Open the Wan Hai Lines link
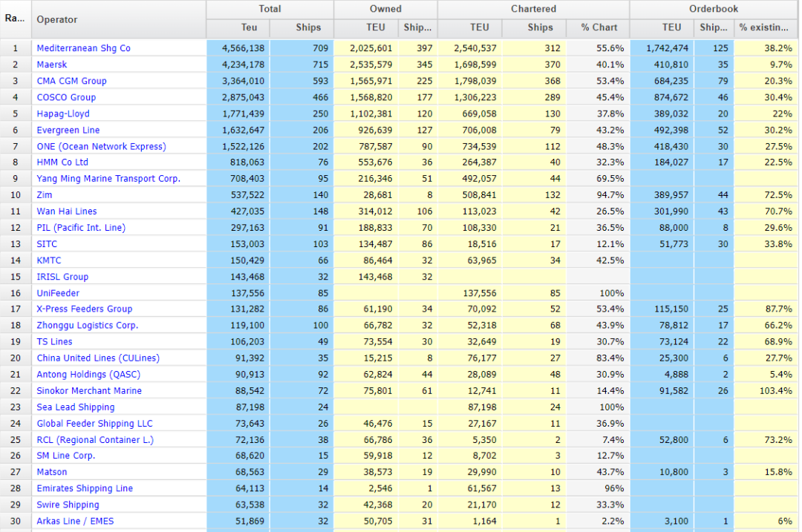This screenshot has width=802, height=532. 67,211
